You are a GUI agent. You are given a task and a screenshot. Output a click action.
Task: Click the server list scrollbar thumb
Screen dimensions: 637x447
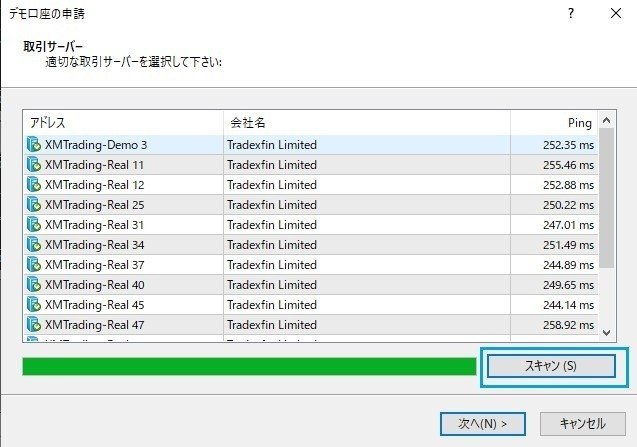click(x=607, y=198)
